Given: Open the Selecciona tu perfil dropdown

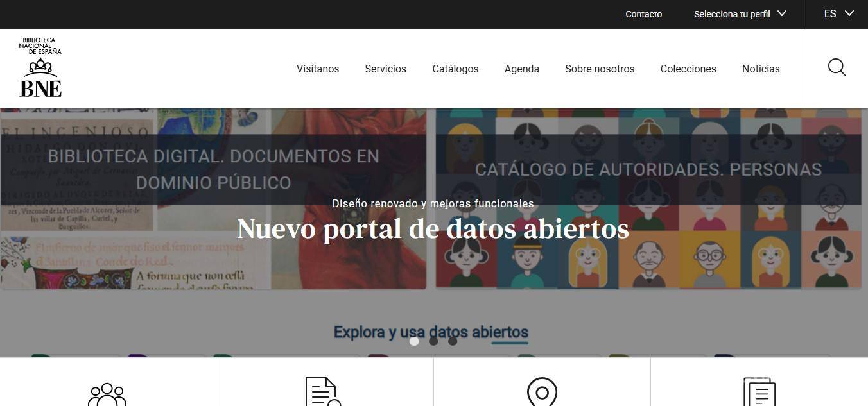Looking at the screenshot, I should [x=740, y=13].
